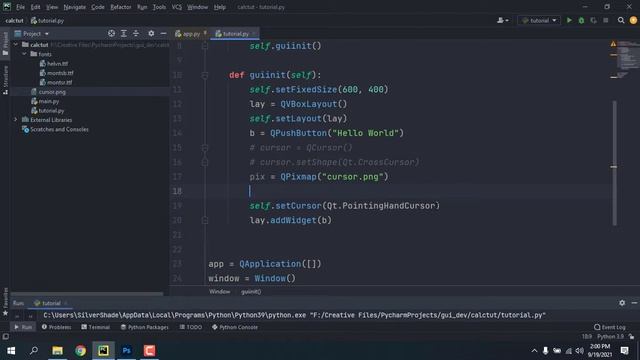The width and height of the screenshot is (640, 360).
Task: Run the tutorial configuration with the green play icon
Action: point(569,20)
